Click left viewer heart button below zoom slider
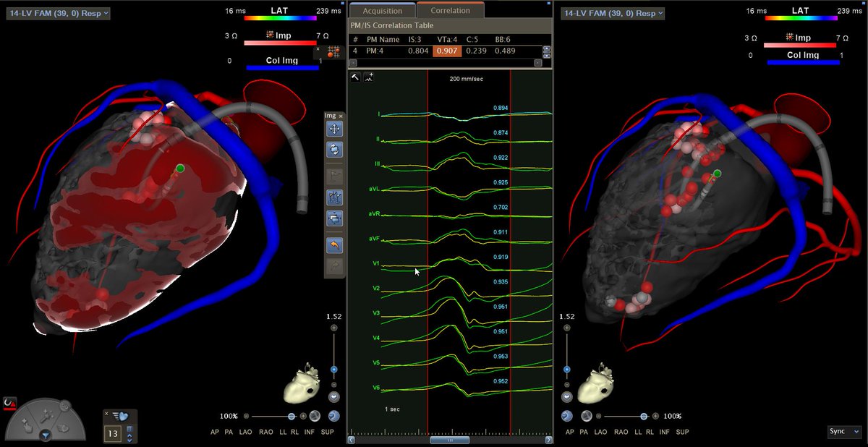 [x=334, y=397]
